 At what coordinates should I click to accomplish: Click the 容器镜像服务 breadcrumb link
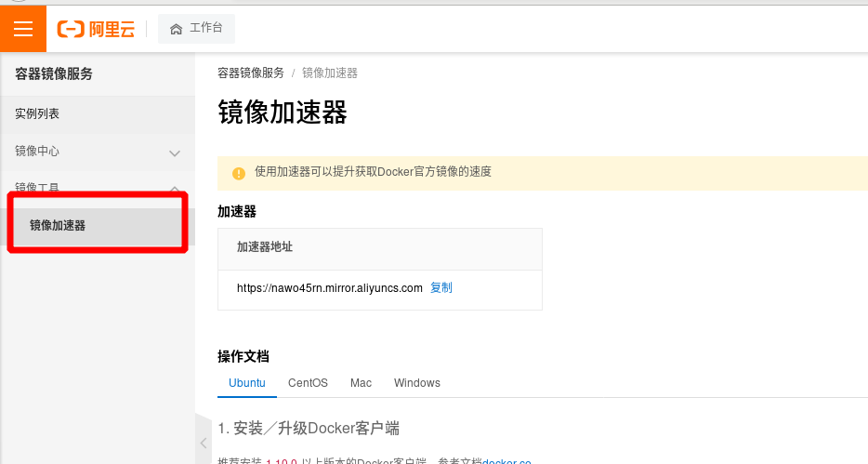tap(251, 73)
